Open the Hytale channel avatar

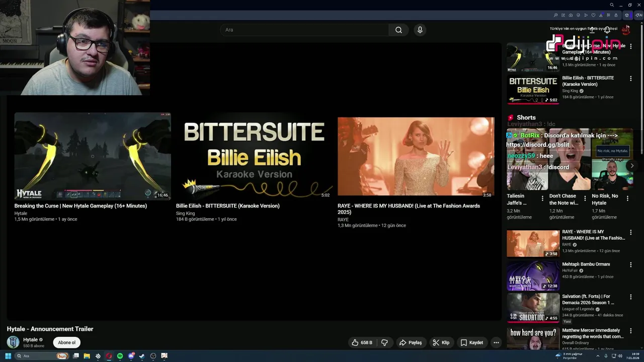pos(13,342)
